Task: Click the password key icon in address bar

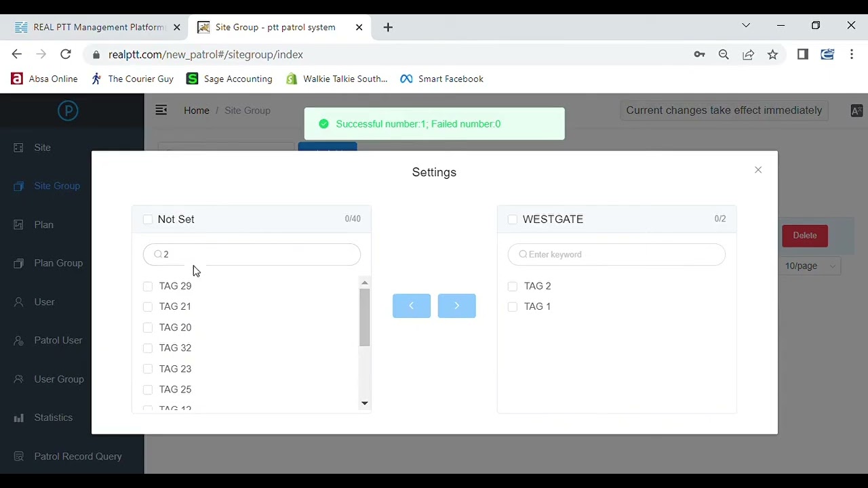Action: [x=699, y=54]
